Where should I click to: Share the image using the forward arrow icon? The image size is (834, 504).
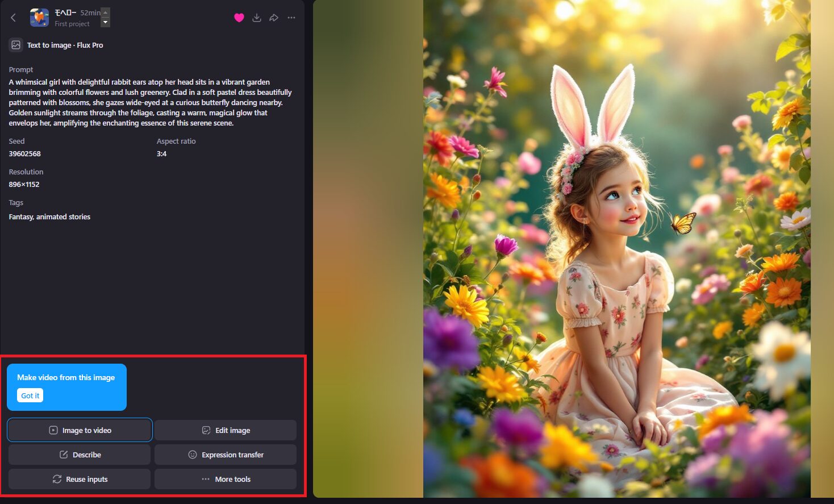[x=274, y=18]
